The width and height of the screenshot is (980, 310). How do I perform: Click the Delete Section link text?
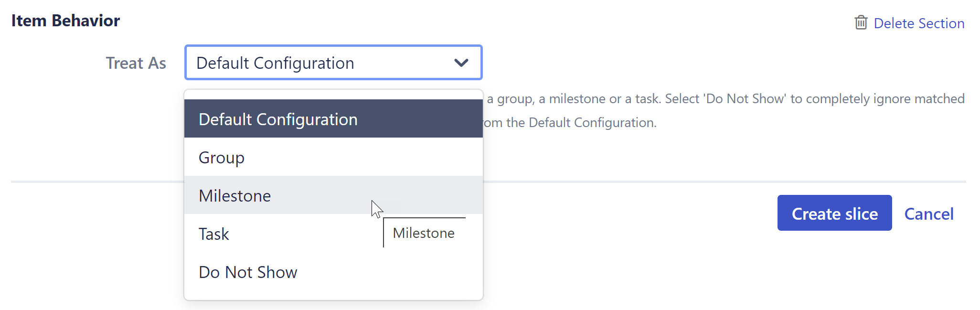pyautogui.click(x=919, y=23)
